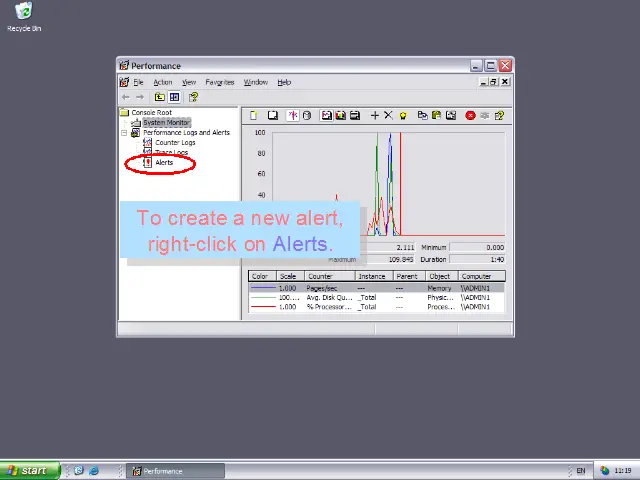Image resolution: width=640 pixels, height=480 pixels.
Task: Select the Avg. Disk Qu... counter row
Action: pos(376,298)
